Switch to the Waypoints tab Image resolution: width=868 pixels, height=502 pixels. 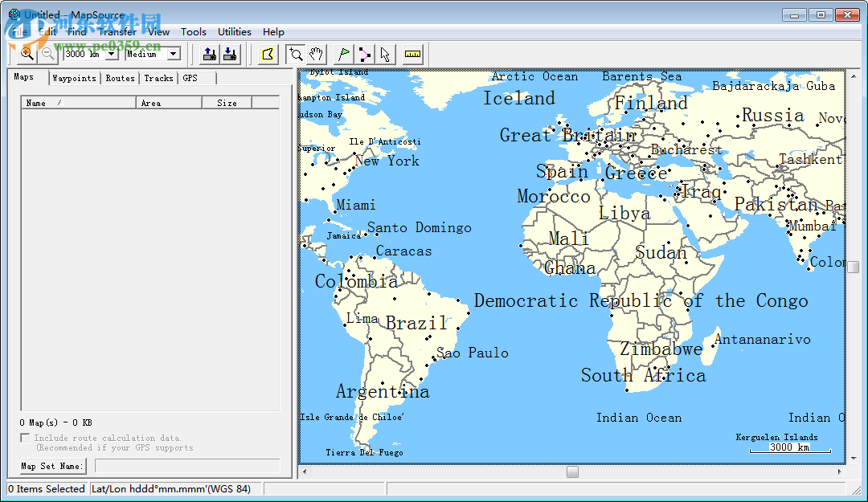(74, 78)
